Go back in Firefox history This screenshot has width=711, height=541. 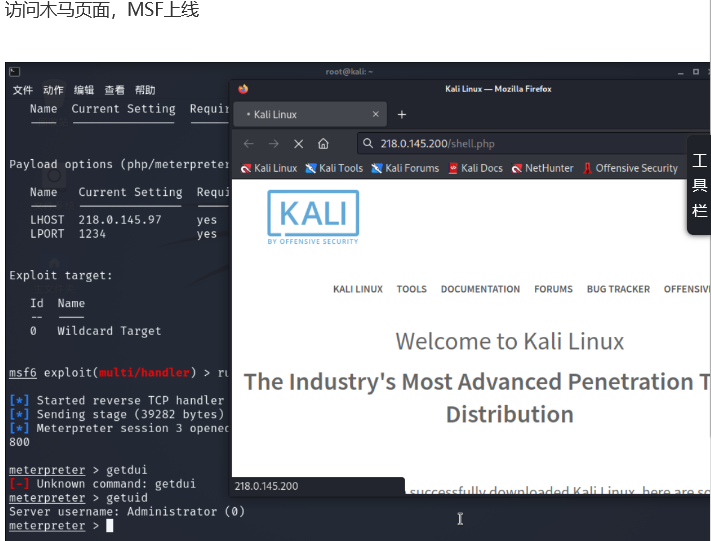click(x=248, y=144)
